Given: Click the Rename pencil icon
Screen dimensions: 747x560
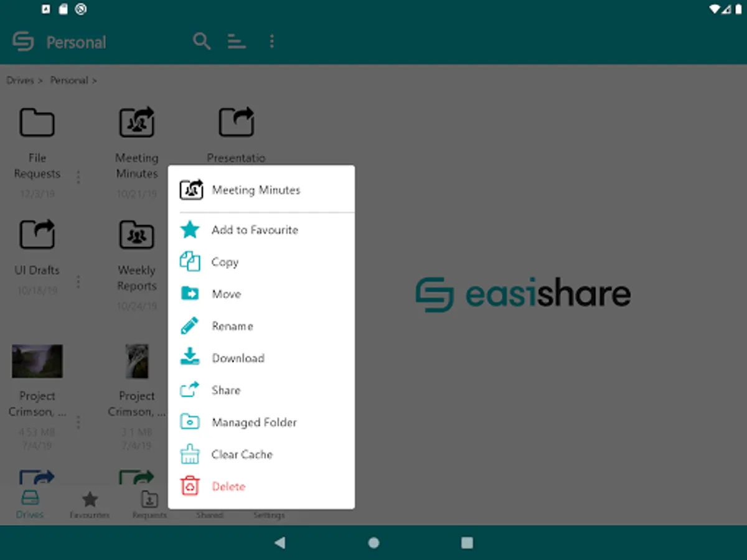Looking at the screenshot, I should click(189, 325).
